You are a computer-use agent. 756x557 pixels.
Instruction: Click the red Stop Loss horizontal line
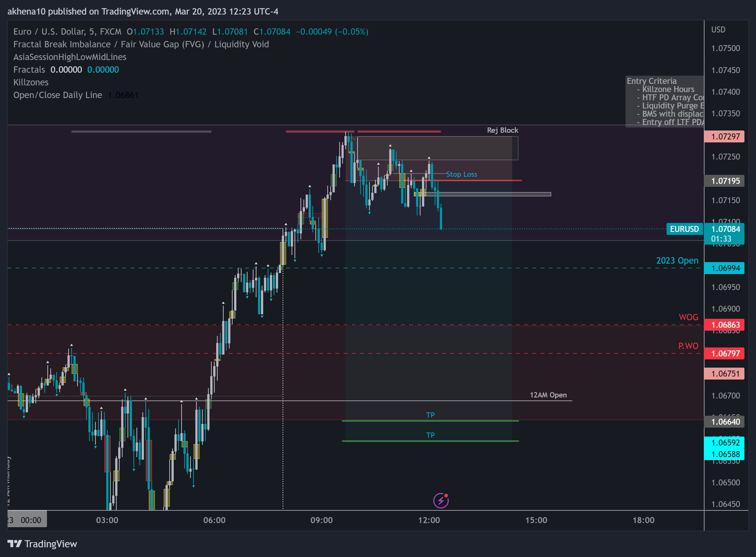[462, 180]
